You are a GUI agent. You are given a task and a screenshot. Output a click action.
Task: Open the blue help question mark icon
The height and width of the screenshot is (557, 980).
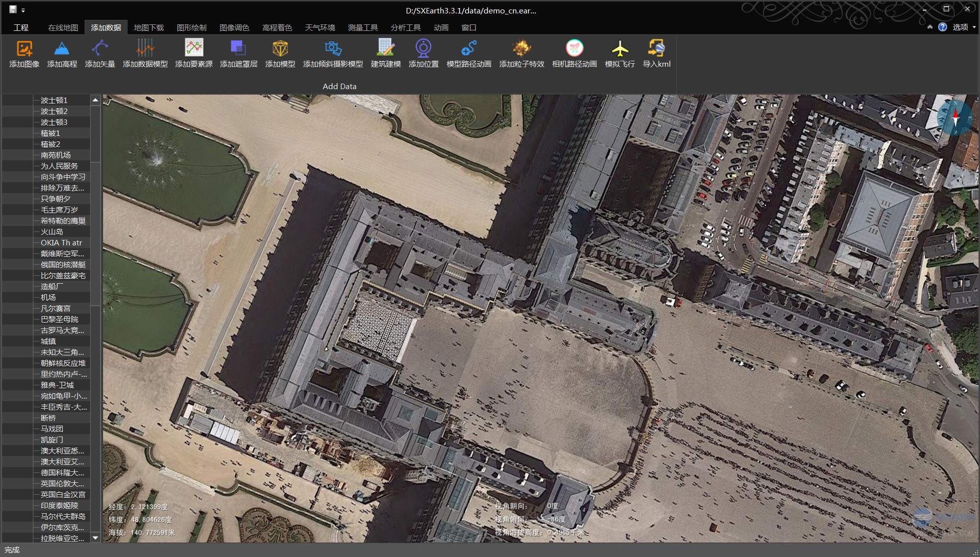[x=942, y=27]
